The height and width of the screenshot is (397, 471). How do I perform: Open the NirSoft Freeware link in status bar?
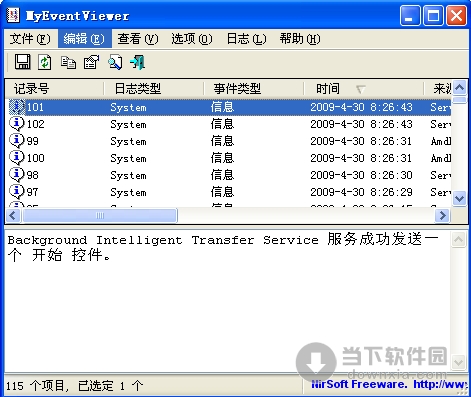(389, 384)
